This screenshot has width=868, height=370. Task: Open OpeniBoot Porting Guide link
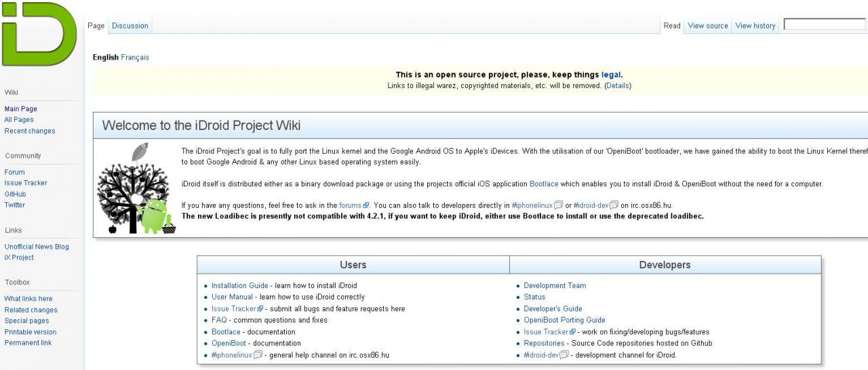564,321
